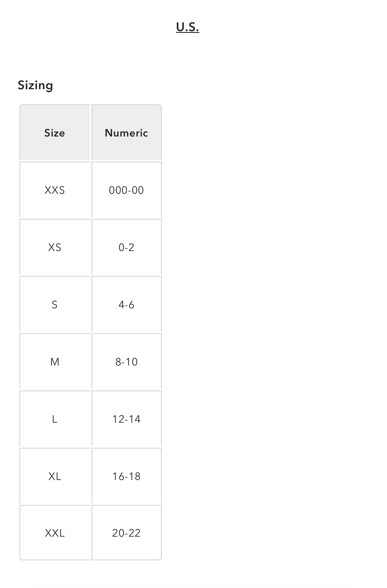
Task: Open the underlined U.S. link
Action: tap(188, 27)
